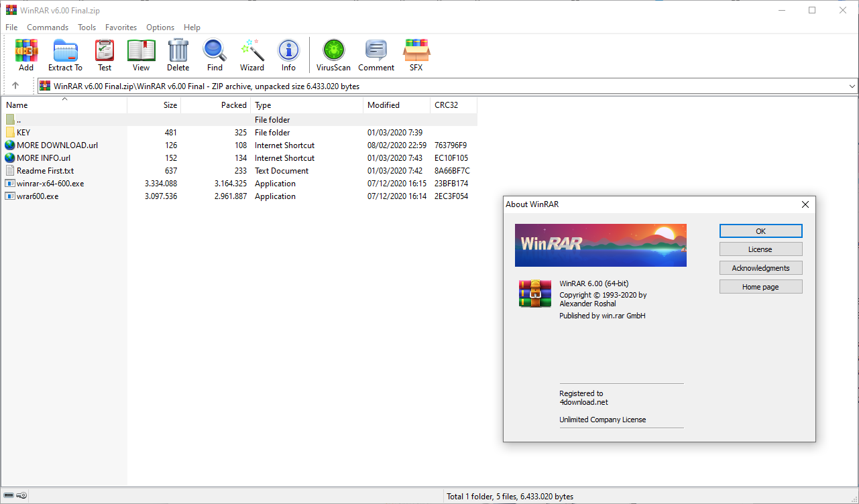859x504 pixels.
Task: Click modified date 07/12/2020 16:15
Action: 397,184
